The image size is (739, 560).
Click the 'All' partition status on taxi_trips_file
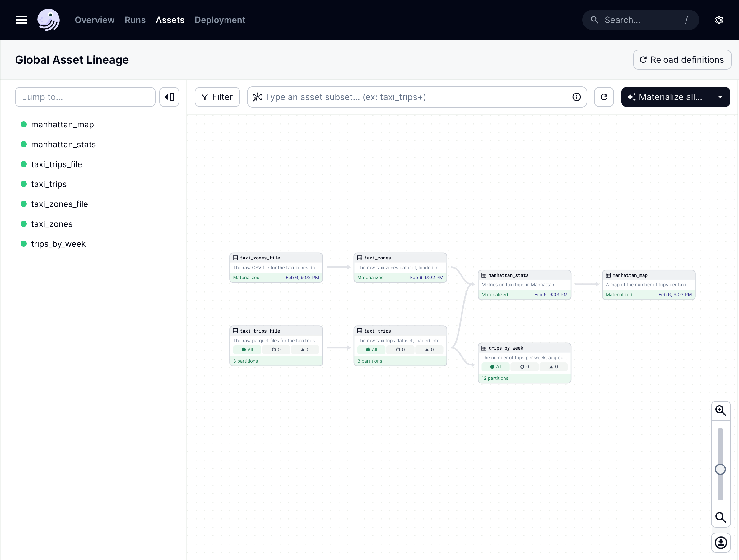[x=247, y=350]
